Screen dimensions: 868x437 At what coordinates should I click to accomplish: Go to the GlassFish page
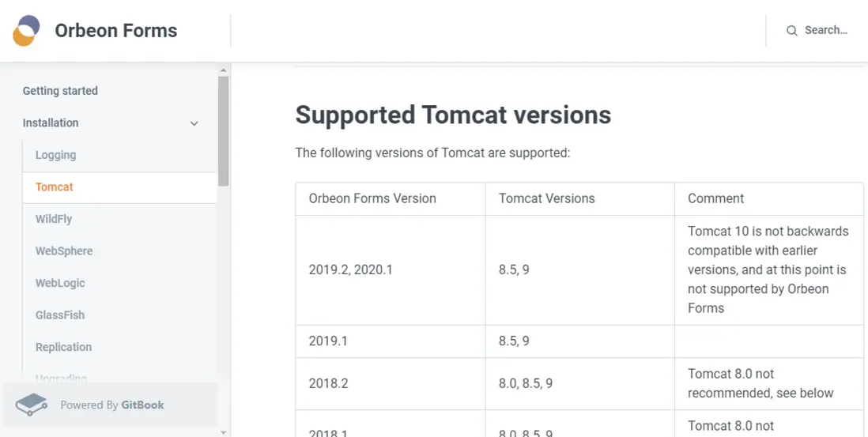(x=60, y=315)
